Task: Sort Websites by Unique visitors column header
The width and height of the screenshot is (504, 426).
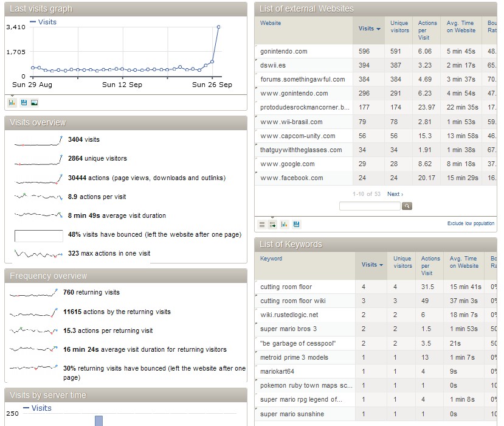Action: pyautogui.click(x=399, y=27)
